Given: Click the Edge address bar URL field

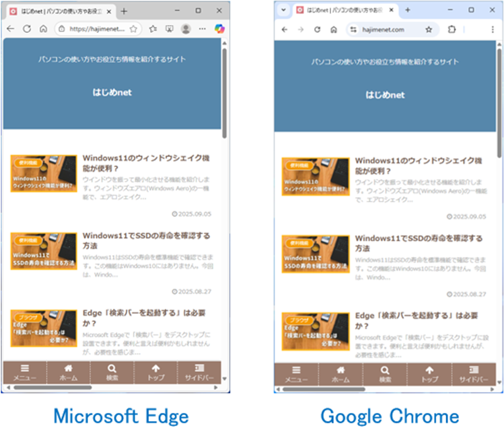Looking at the screenshot, I should [x=97, y=29].
